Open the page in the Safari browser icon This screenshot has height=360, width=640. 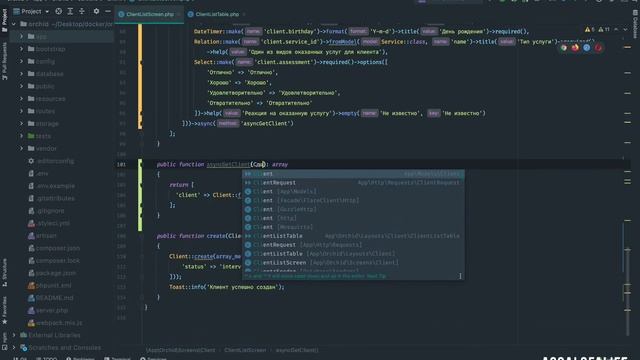pyautogui.click(x=587, y=48)
